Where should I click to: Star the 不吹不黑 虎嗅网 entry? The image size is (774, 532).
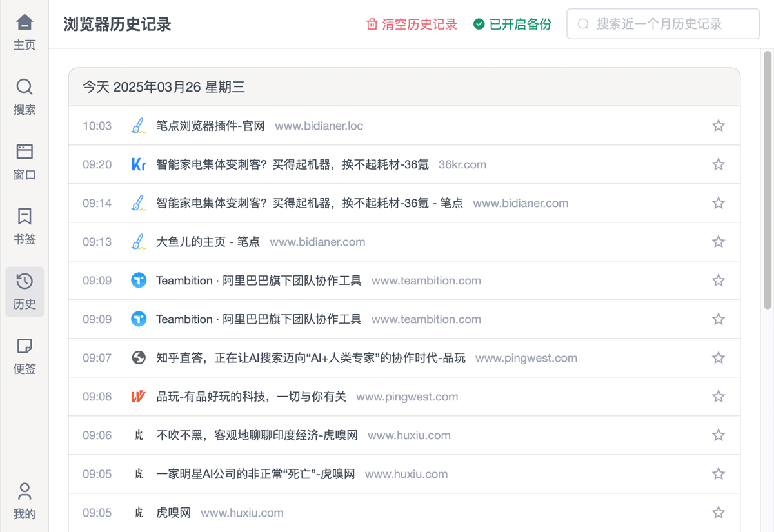click(x=719, y=435)
